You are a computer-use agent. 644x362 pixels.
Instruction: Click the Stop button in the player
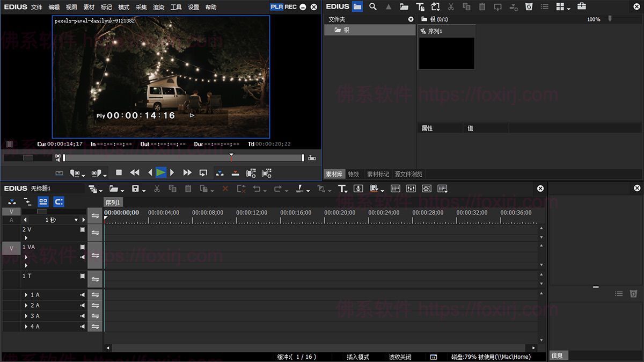tap(119, 173)
